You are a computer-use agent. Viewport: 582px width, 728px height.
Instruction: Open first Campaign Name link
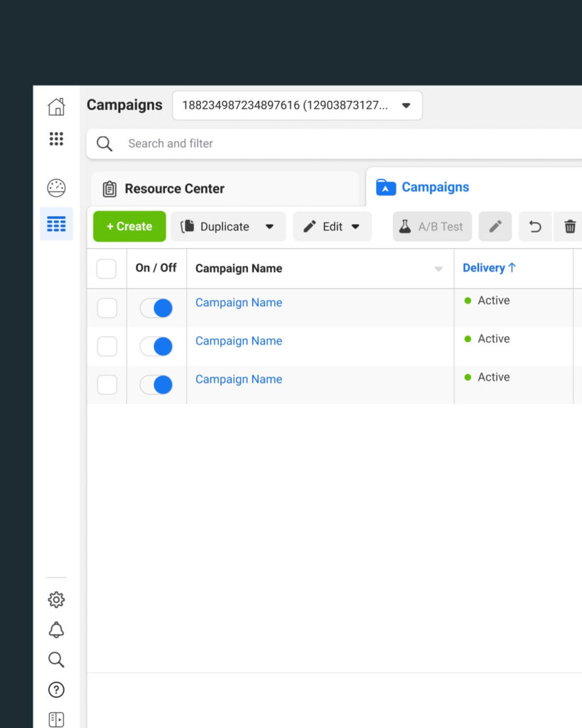pos(239,303)
